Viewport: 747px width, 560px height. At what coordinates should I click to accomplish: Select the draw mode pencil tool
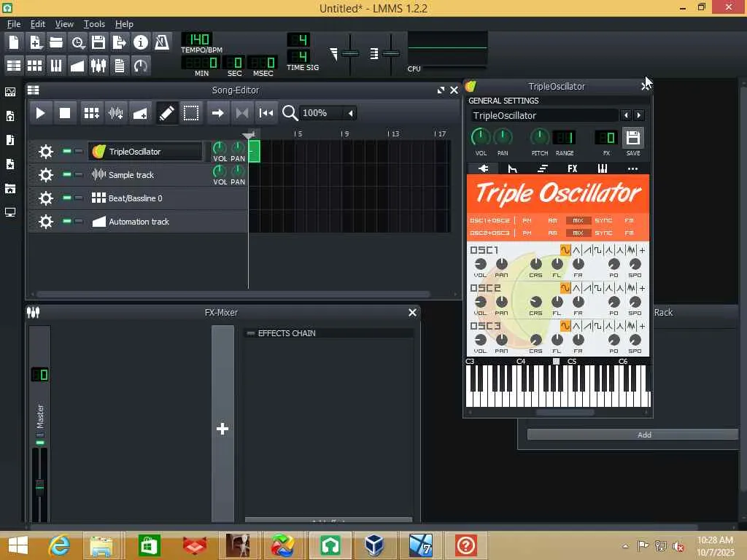point(167,113)
